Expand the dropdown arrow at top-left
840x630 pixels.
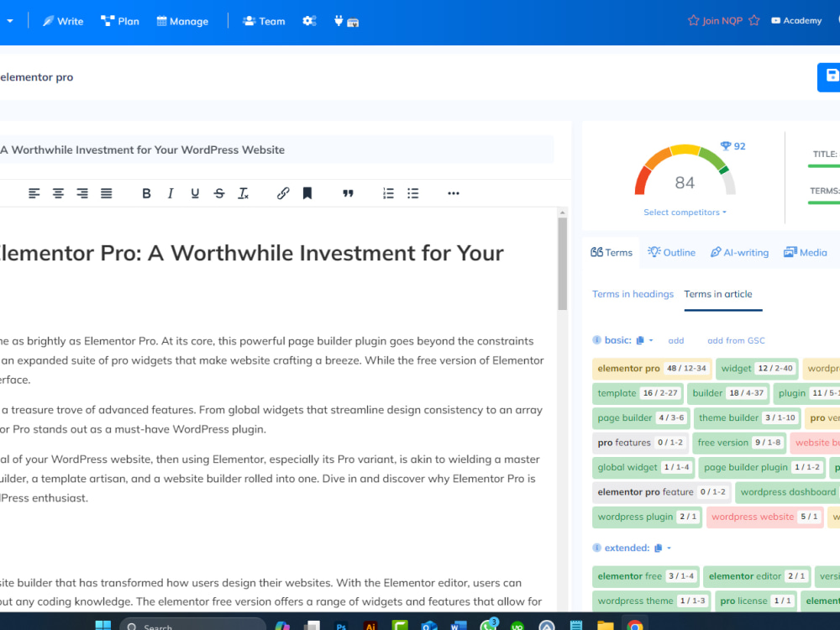(x=9, y=22)
